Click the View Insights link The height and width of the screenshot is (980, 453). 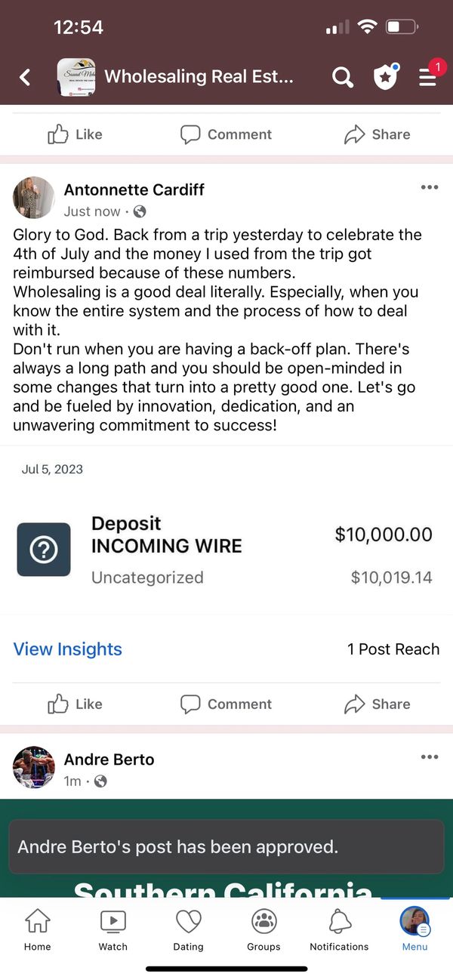pos(68,649)
